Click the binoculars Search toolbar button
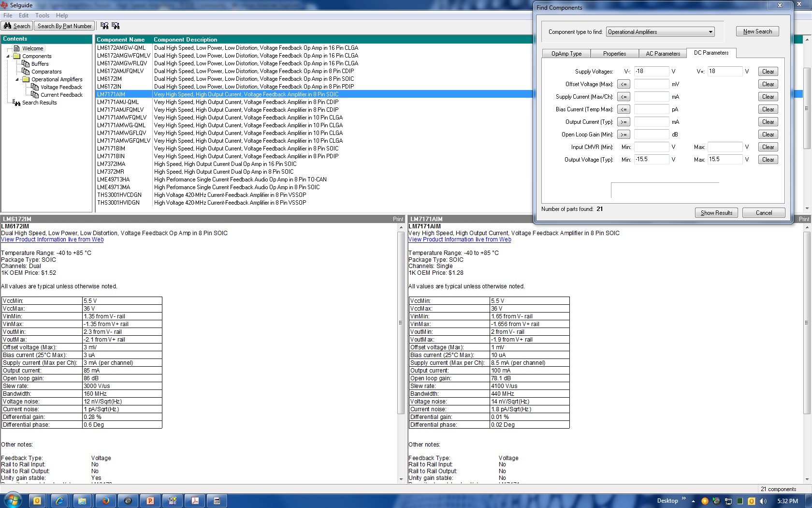This screenshot has width=812, height=508. pyautogui.click(x=17, y=26)
